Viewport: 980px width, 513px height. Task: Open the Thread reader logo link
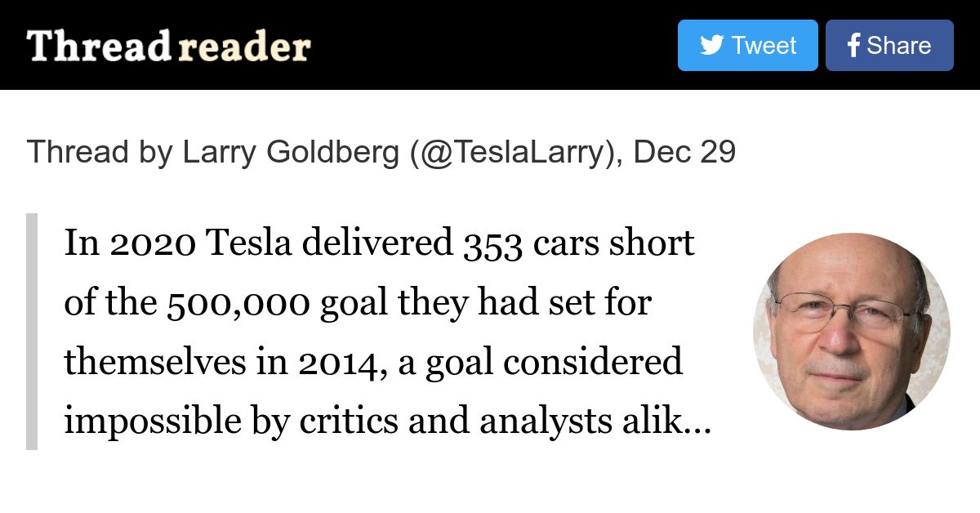pyautogui.click(x=169, y=47)
